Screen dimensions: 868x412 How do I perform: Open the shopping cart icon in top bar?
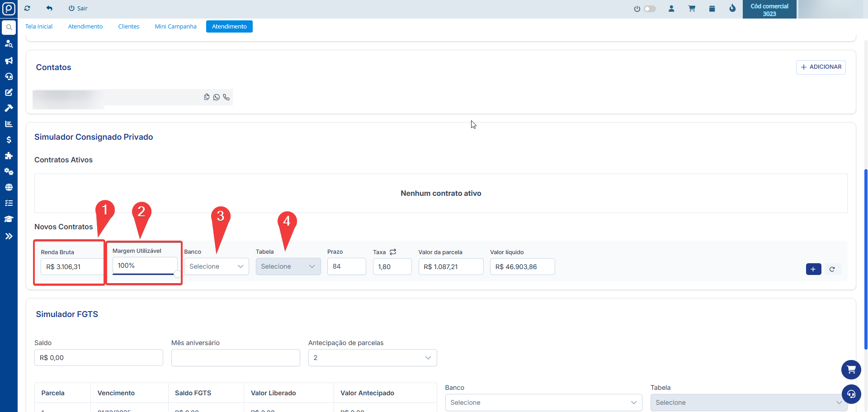692,9
